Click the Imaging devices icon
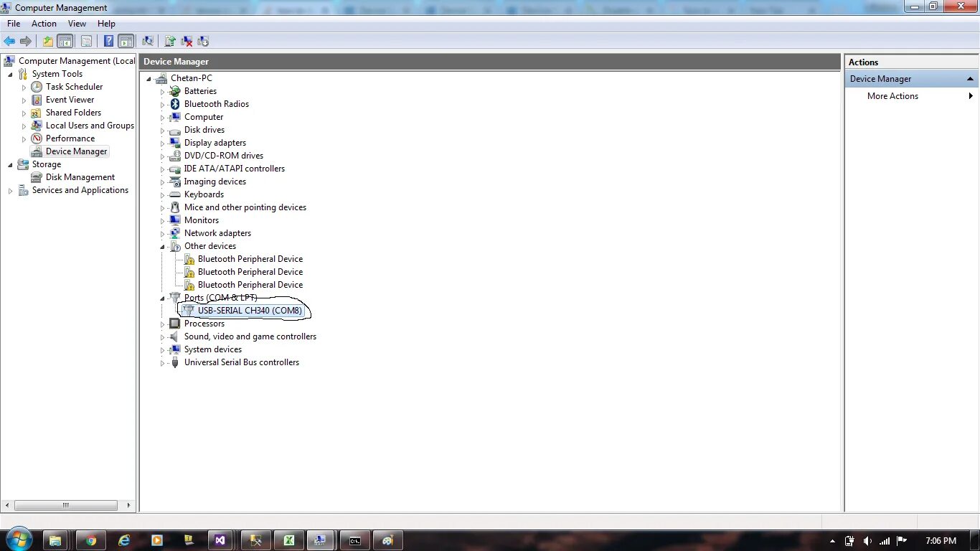 click(x=174, y=182)
